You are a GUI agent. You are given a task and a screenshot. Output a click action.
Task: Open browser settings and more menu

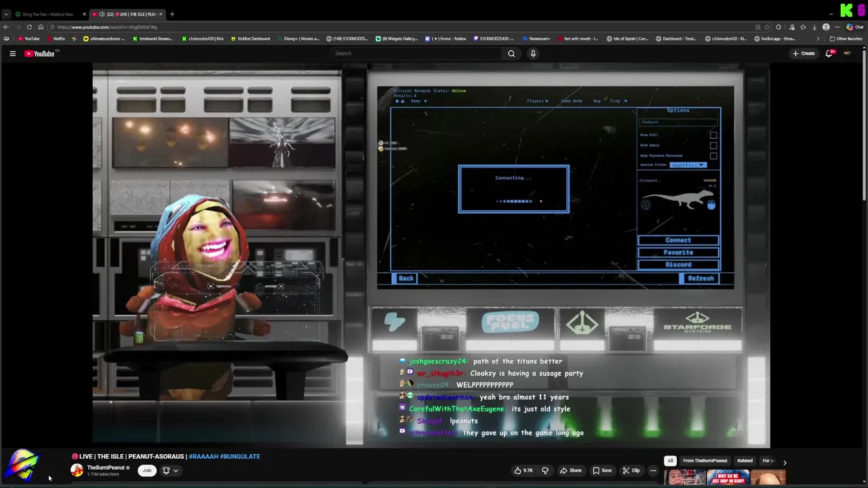837,27
